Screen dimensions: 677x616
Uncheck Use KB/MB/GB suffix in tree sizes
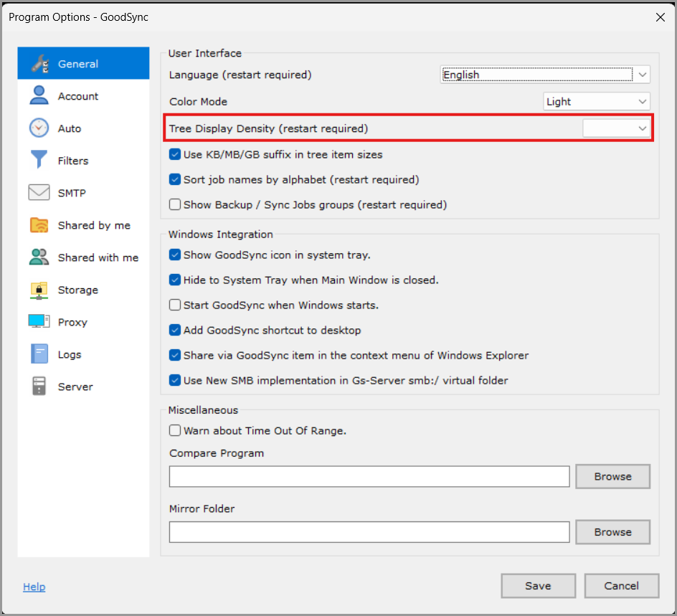click(175, 155)
